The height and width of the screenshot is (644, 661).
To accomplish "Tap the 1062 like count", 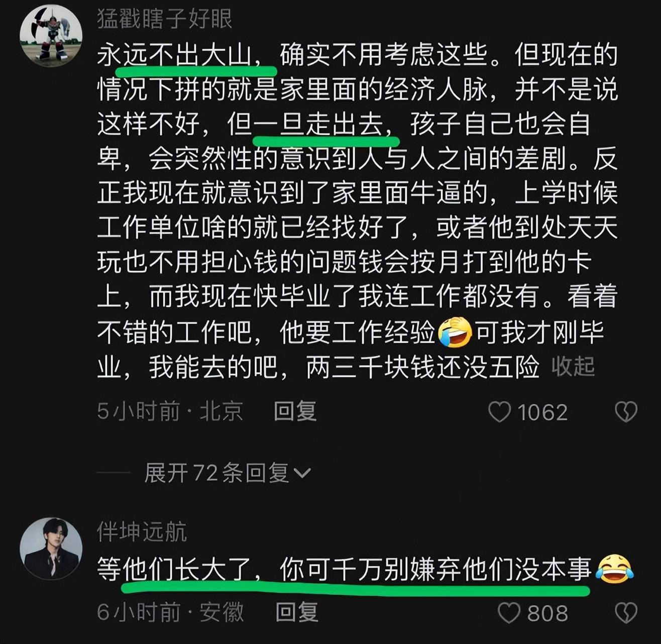I will click(x=542, y=412).
